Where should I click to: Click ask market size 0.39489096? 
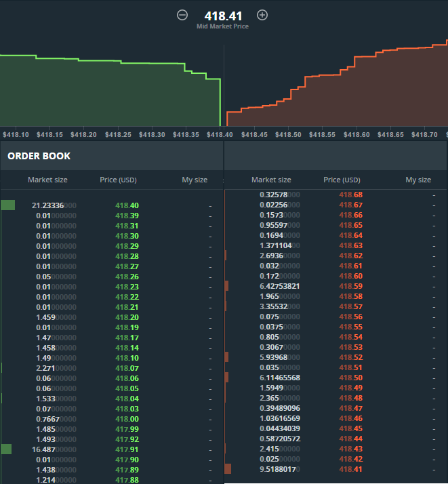[x=280, y=408]
